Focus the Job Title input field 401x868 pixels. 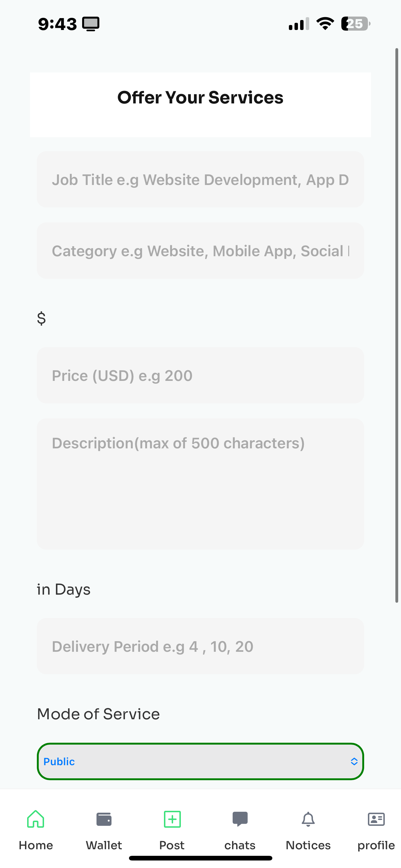[x=200, y=180]
